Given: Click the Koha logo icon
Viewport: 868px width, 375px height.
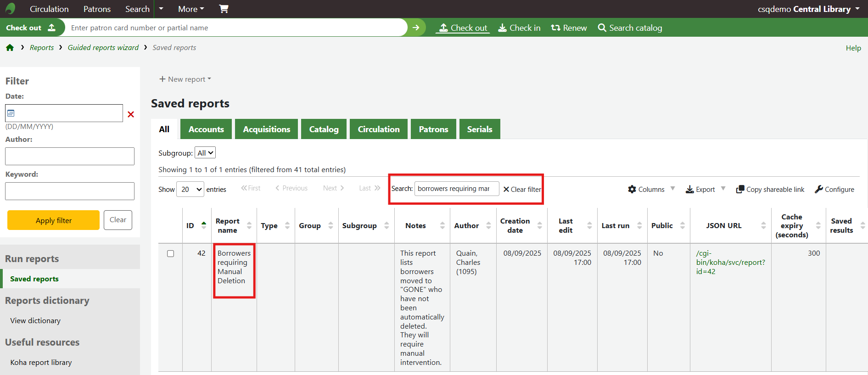Looking at the screenshot, I should (10, 9).
